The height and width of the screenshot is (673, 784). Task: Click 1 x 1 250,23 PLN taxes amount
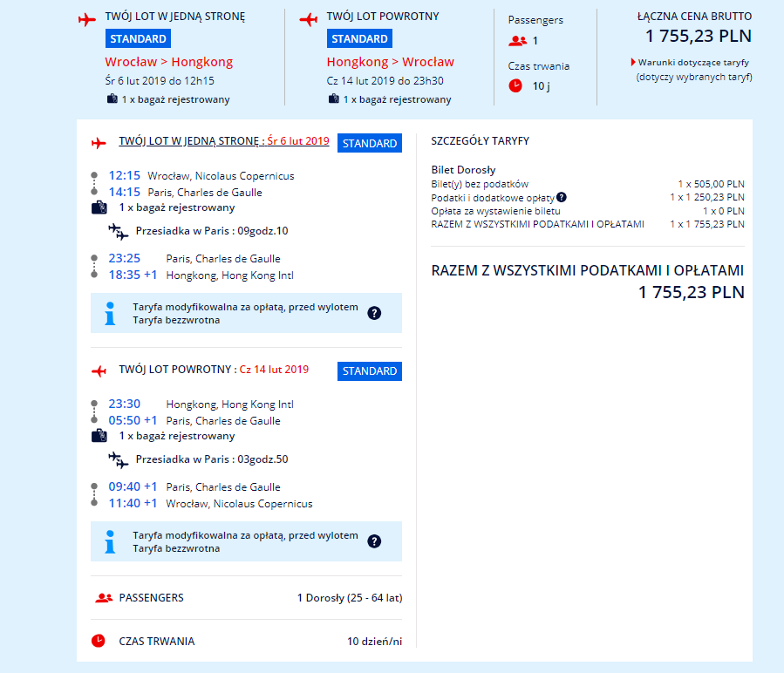(x=707, y=197)
